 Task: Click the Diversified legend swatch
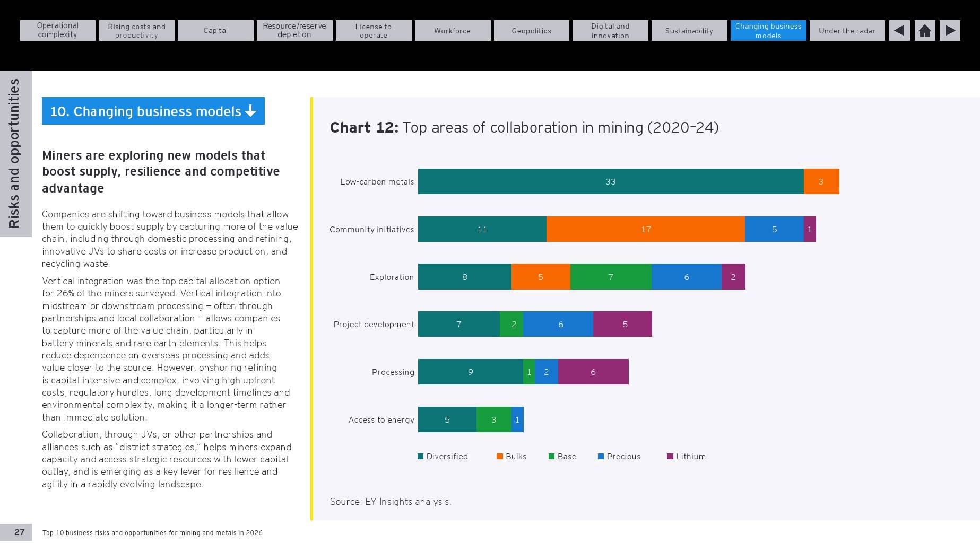click(x=421, y=457)
